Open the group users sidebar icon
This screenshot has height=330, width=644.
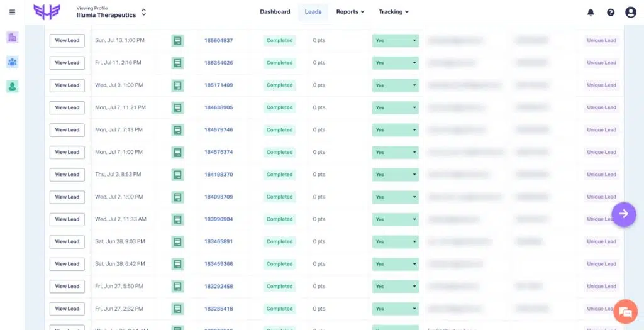(x=12, y=62)
